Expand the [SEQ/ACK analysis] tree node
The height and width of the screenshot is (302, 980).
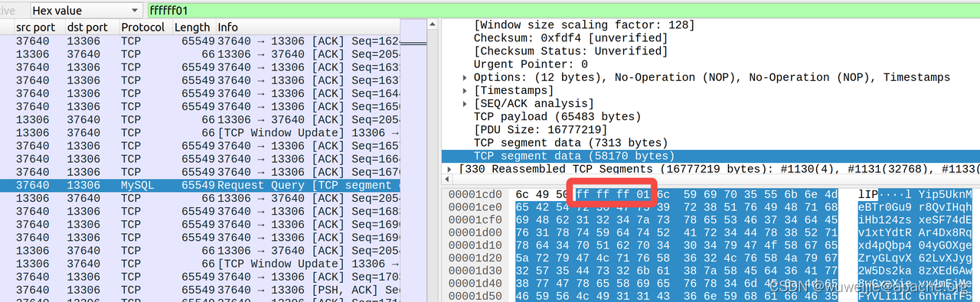tap(465, 103)
